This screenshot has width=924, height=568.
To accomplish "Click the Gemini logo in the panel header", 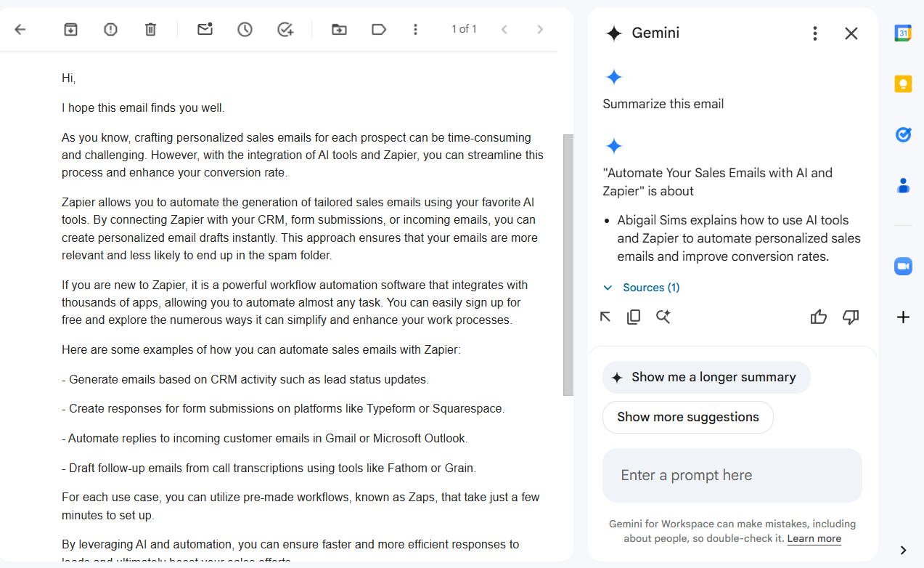I will click(614, 33).
